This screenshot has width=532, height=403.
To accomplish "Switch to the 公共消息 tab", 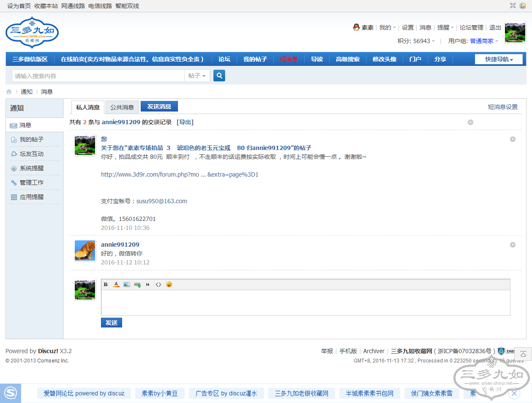I will pyautogui.click(x=122, y=107).
